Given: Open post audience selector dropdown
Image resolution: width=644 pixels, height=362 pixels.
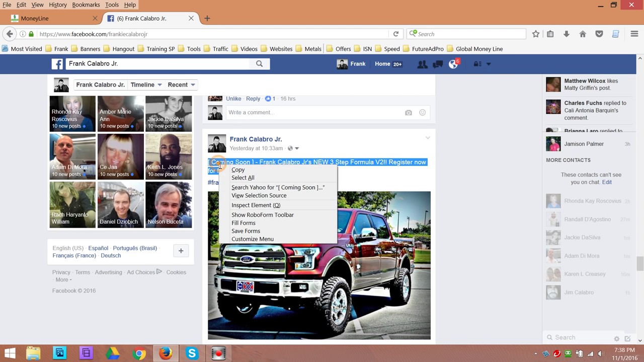Looking at the screenshot, I should pyautogui.click(x=293, y=148).
